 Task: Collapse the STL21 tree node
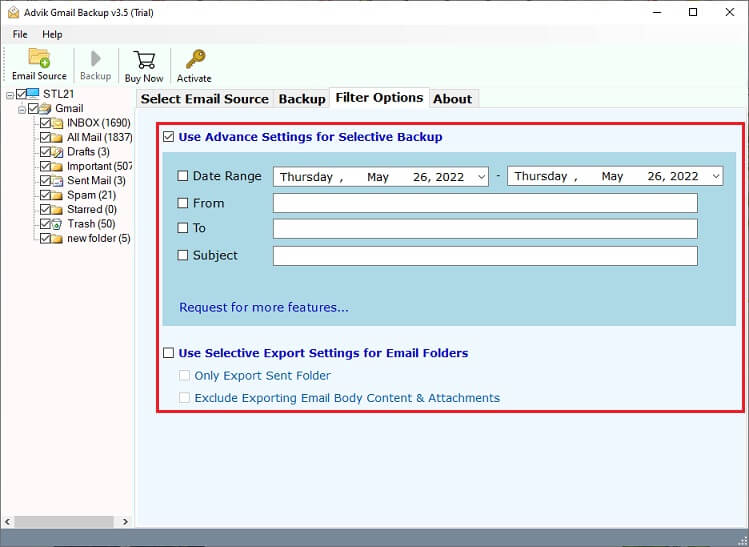pyautogui.click(x=10, y=96)
